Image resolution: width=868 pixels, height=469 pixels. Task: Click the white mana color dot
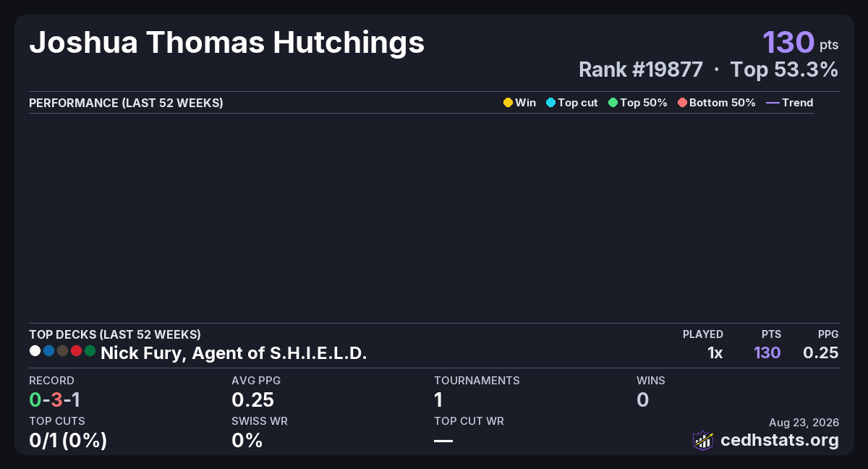pos(35,351)
